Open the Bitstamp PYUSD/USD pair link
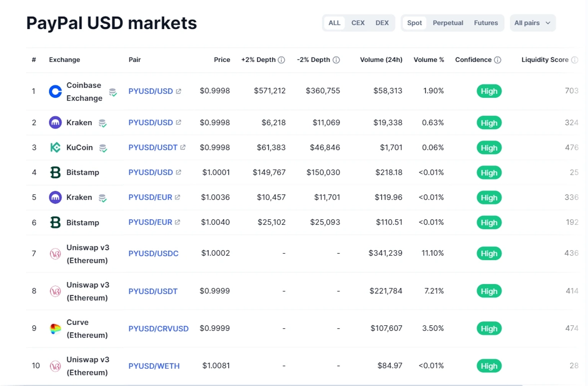Viewport: 588px width, 386px height. 150,172
